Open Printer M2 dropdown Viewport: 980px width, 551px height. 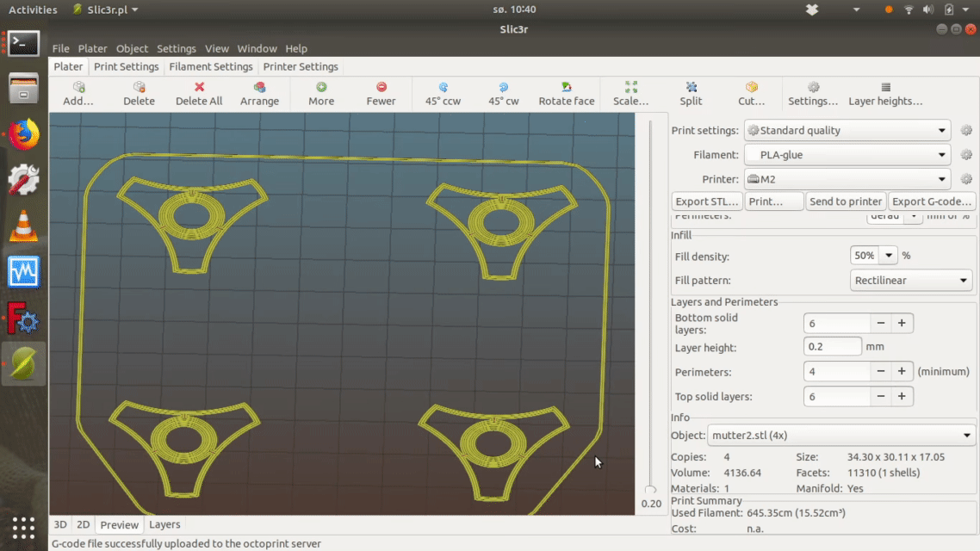coord(847,179)
